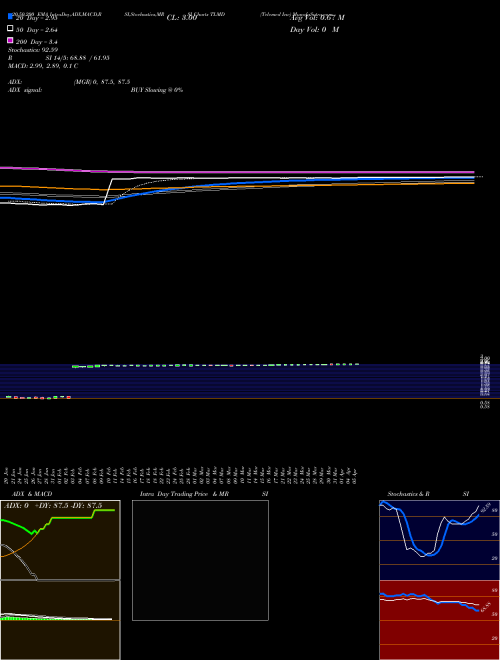
Task: Click the 'Intra Day Trading Price & MR' title
Action: [x=184, y=494]
